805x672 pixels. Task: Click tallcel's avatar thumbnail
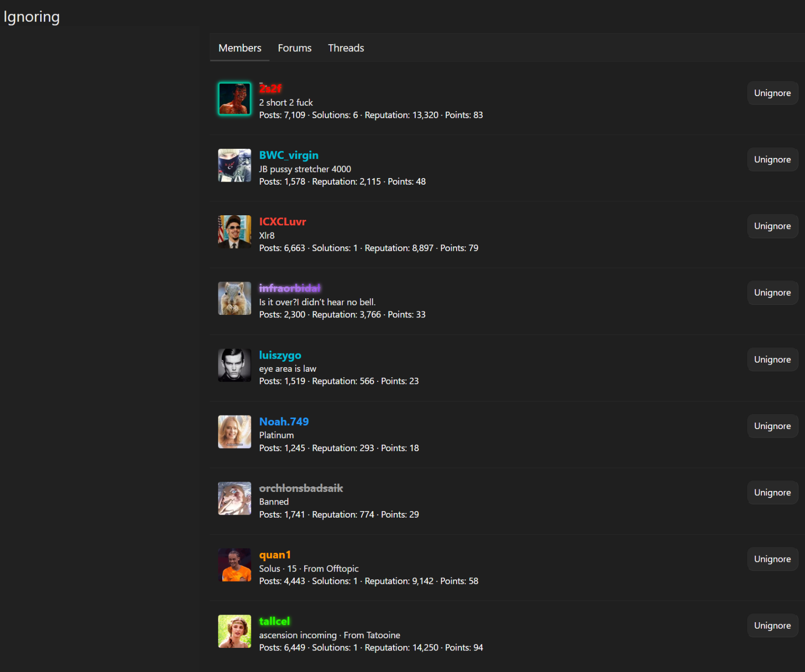pos(234,631)
